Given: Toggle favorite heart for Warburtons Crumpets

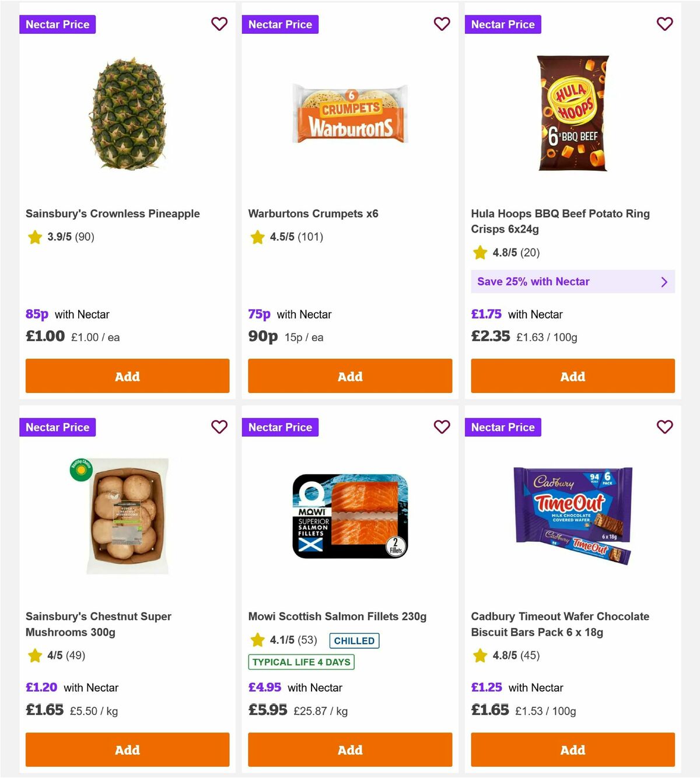Looking at the screenshot, I should [x=442, y=24].
